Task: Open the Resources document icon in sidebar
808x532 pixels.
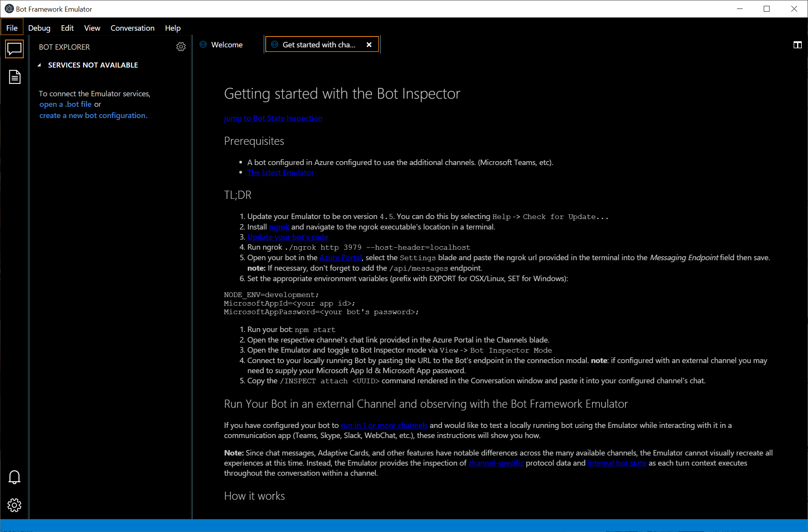Action: click(x=14, y=77)
